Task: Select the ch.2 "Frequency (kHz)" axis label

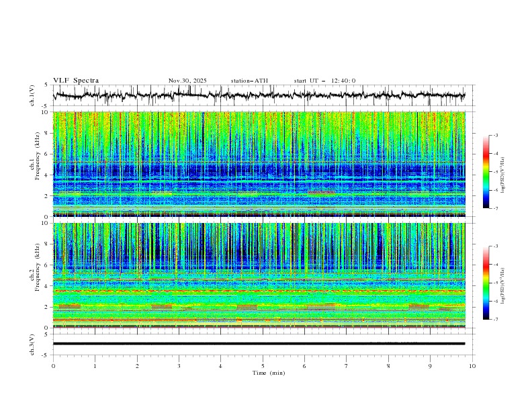Action: pos(38,267)
